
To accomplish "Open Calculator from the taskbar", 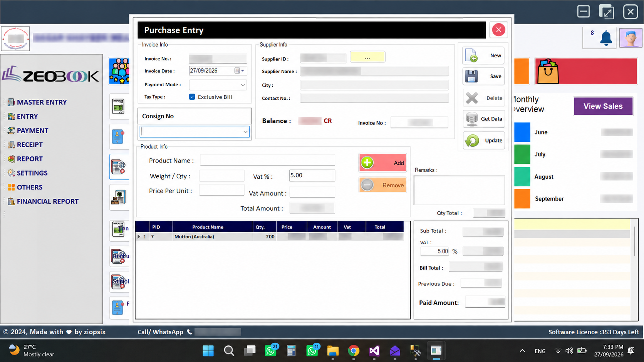I will 291,351.
